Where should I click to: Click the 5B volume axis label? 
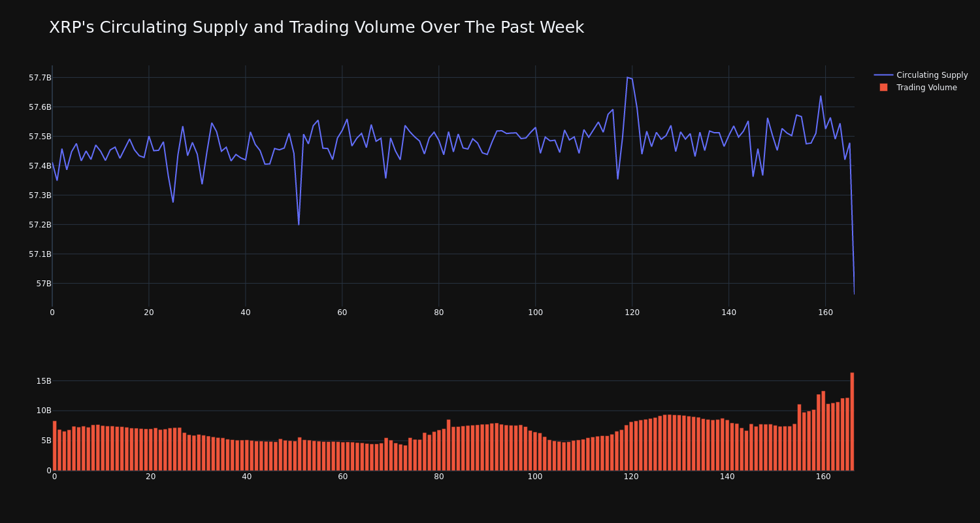point(46,441)
